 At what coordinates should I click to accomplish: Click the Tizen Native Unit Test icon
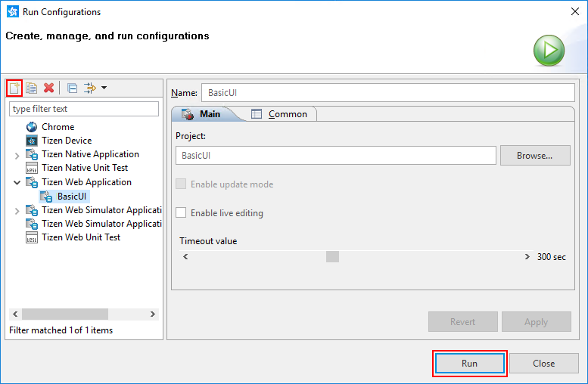[32, 168]
